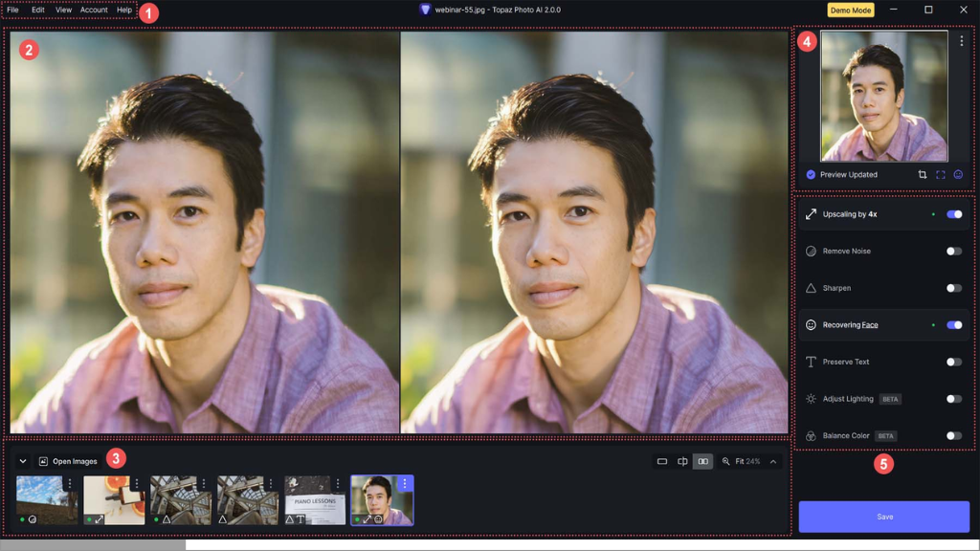The image size is (980, 551).
Task: Select the second glass roof thumbnail
Action: click(x=248, y=499)
